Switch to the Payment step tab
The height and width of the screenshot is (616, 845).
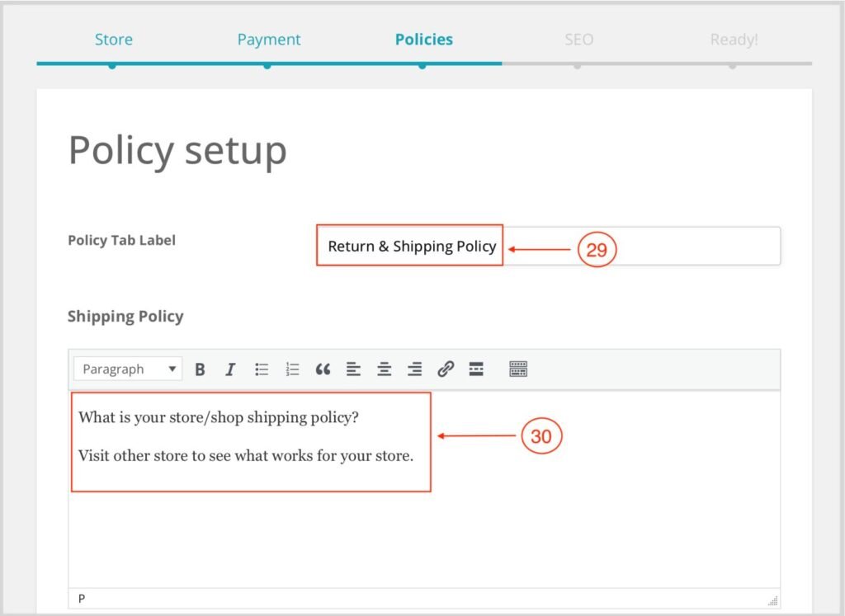point(269,40)
